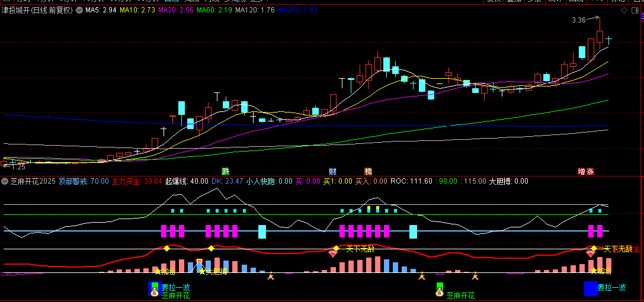Click the leftmost yellow diamond on red line
The image size is (644, 302).
166,248
